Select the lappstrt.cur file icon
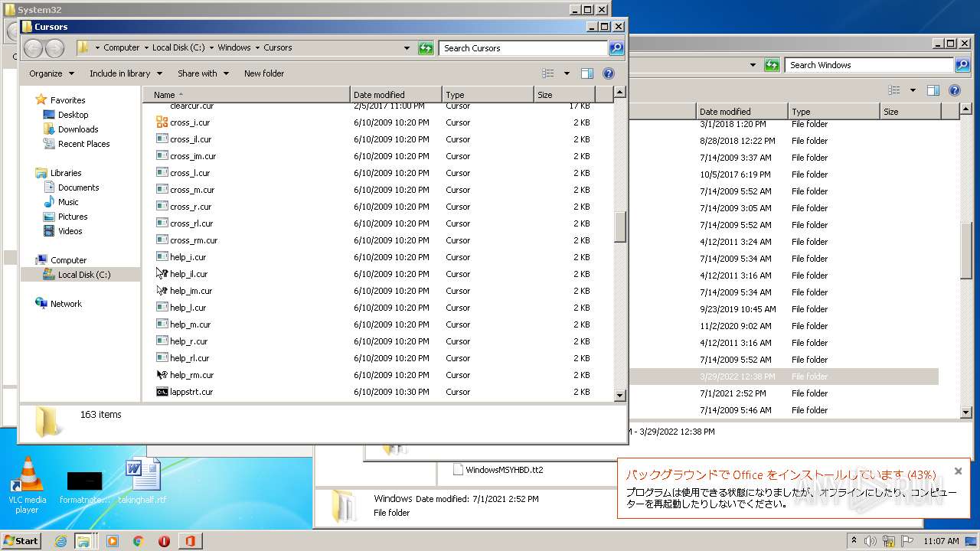Viewport: 980px width, 551px height. [162, 392]
